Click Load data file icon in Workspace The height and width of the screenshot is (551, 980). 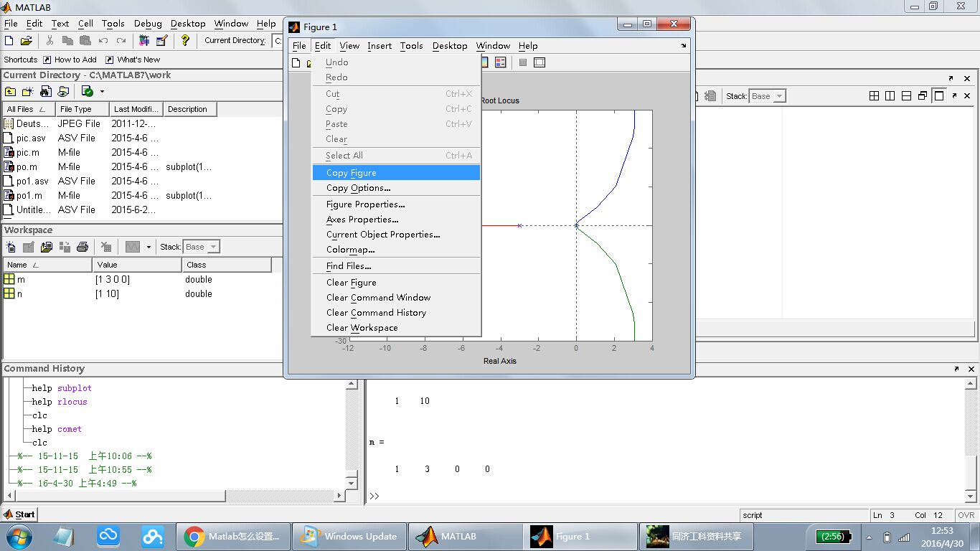[47, 247]
